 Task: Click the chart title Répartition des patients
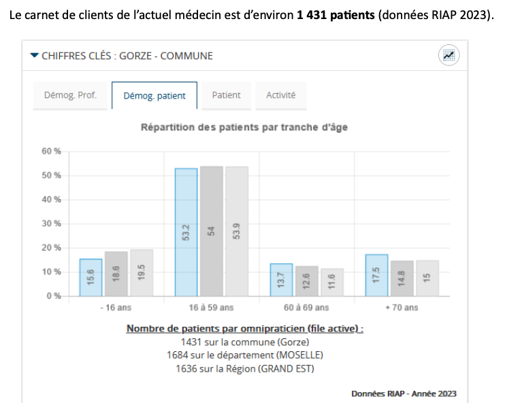[244, 127]
